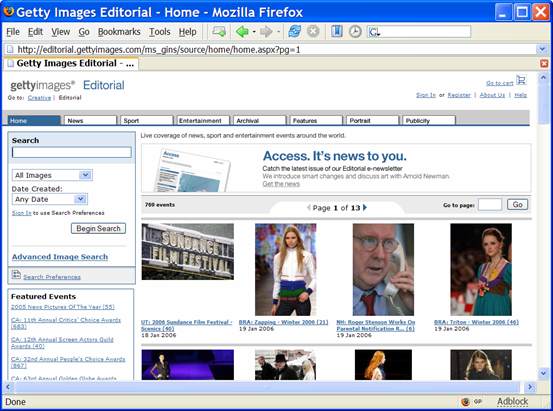
Task: Open the History clock toolbar icon
Action: (355, 32)
